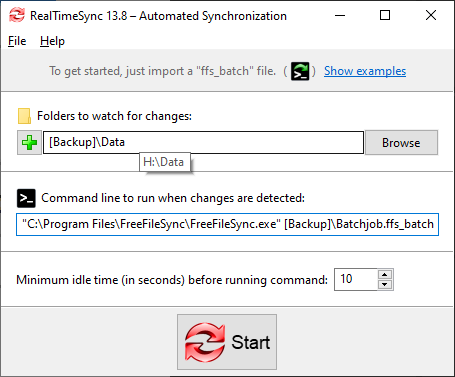Viewport: 455px width, 377px height.
Task: Click the Browse button
Action: coord(401,143)
